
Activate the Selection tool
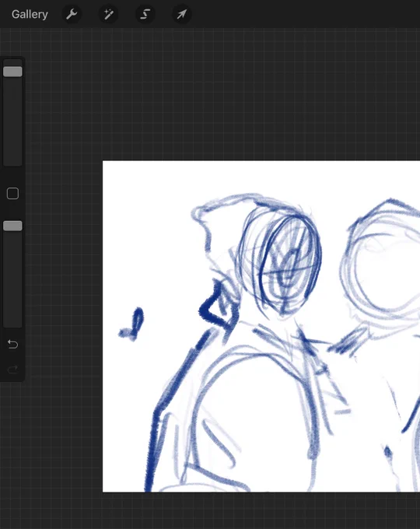145,14
